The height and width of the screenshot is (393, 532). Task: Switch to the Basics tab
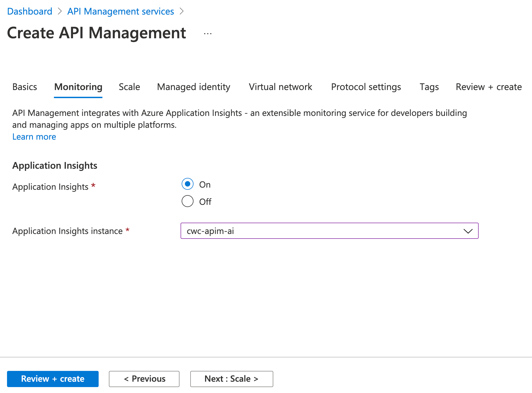pos(25,87)
